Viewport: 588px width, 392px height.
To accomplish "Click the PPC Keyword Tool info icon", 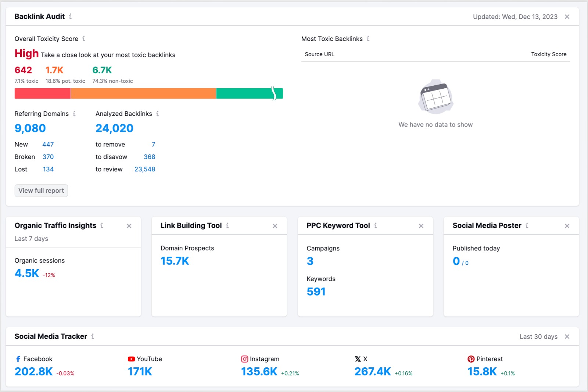I will click(375, 225).
